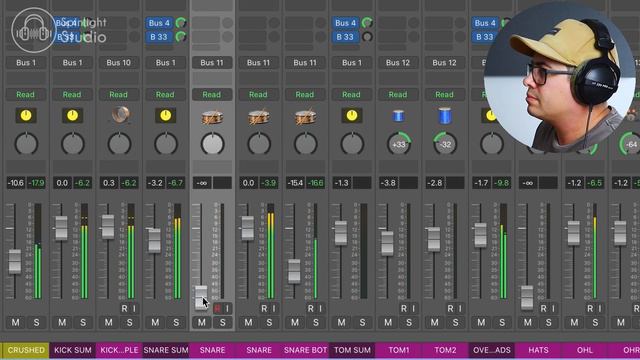This screenshot has width=640, height=360.
Task: Solo the TOM1 channel
Action: pyautogui.click(x=409, y=323)
